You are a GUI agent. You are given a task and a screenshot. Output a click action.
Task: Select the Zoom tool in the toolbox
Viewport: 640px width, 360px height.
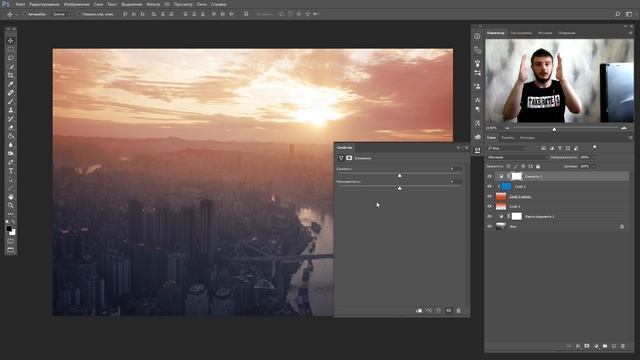11,205
